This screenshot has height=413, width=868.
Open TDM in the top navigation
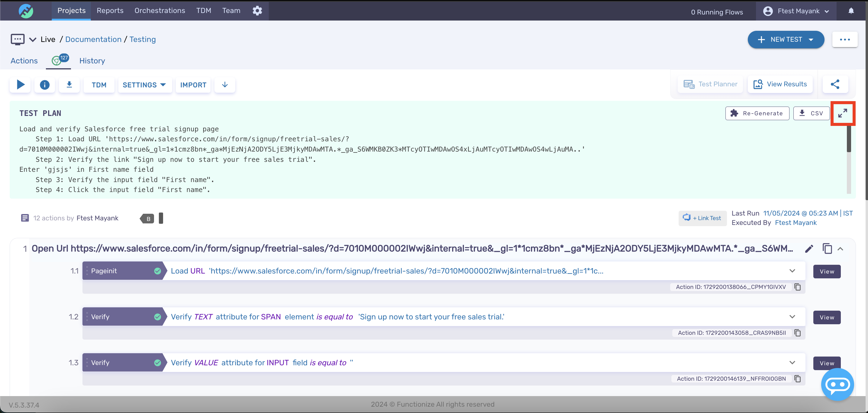coord(204,11)
